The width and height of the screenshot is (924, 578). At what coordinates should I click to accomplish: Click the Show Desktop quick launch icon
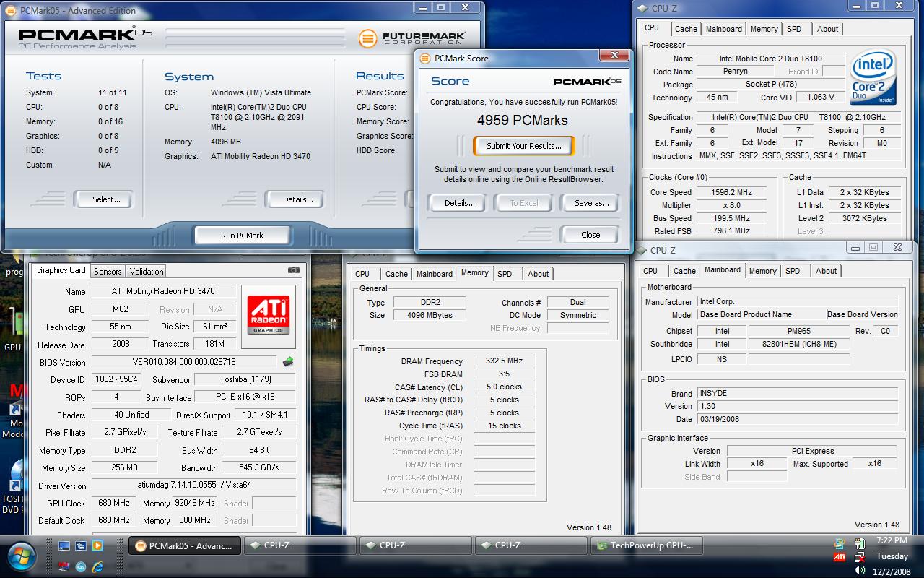coord(64,545)
